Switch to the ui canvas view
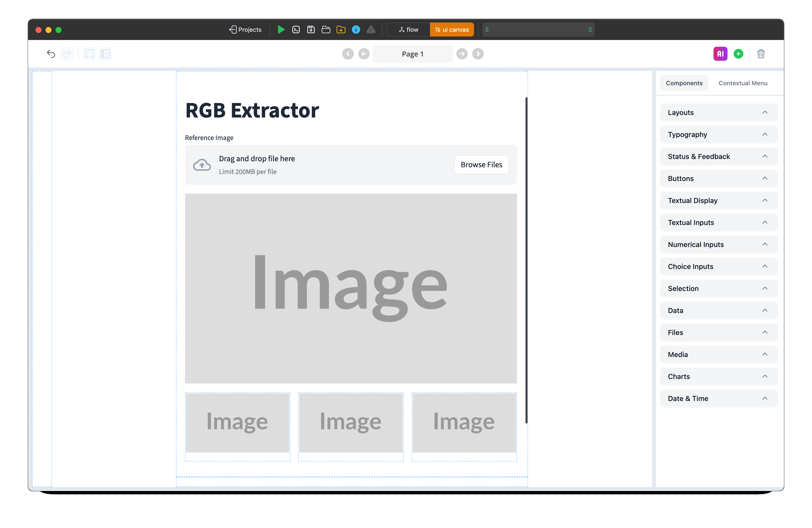The height and width of the screenshot is (528, 812). point(452,30)
